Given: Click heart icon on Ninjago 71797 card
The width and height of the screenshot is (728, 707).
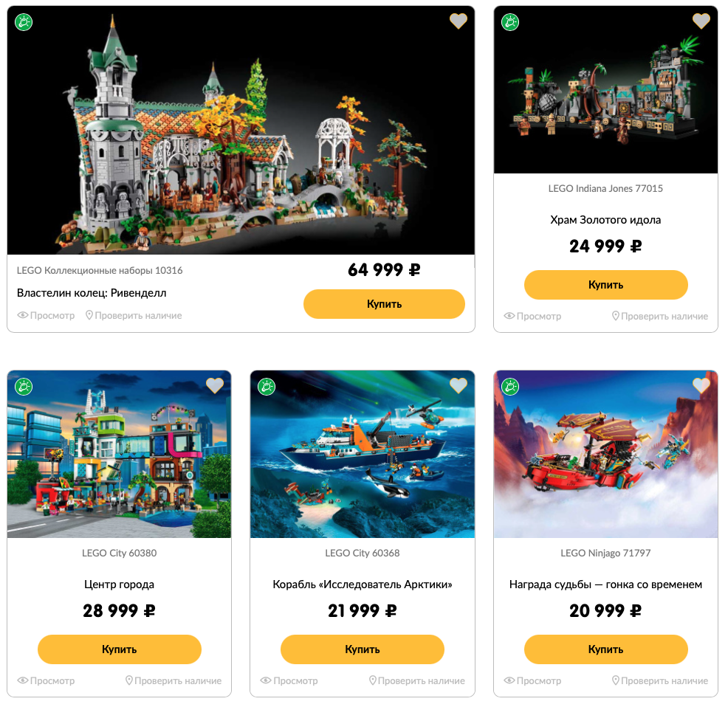Looking at the screenshot, I should [701, 385].
